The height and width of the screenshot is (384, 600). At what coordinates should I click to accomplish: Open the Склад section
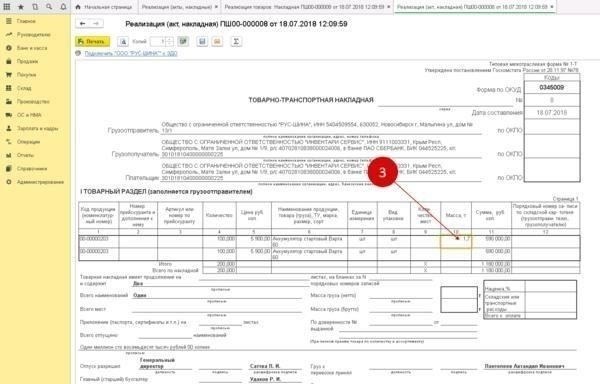24,88
